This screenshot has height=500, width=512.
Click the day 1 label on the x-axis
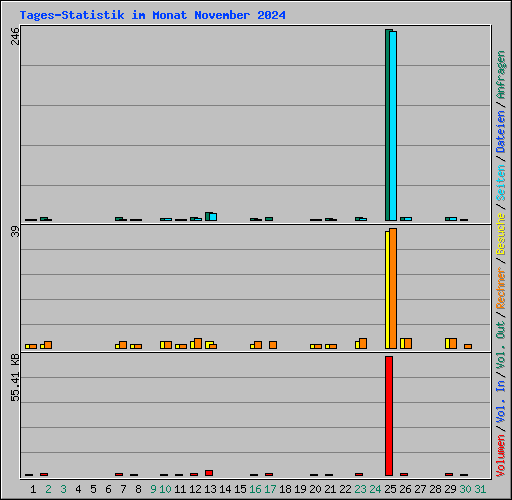coord(33,489)
